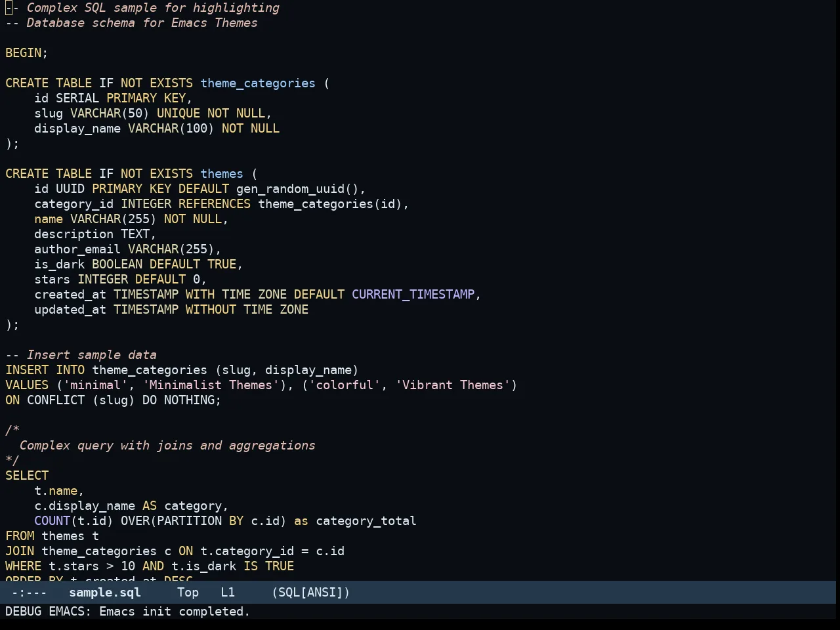Click the sample.sql buffer name in mode line
Image resolution: width=840 pixels, height=630 pixels.
pos(105,593)
